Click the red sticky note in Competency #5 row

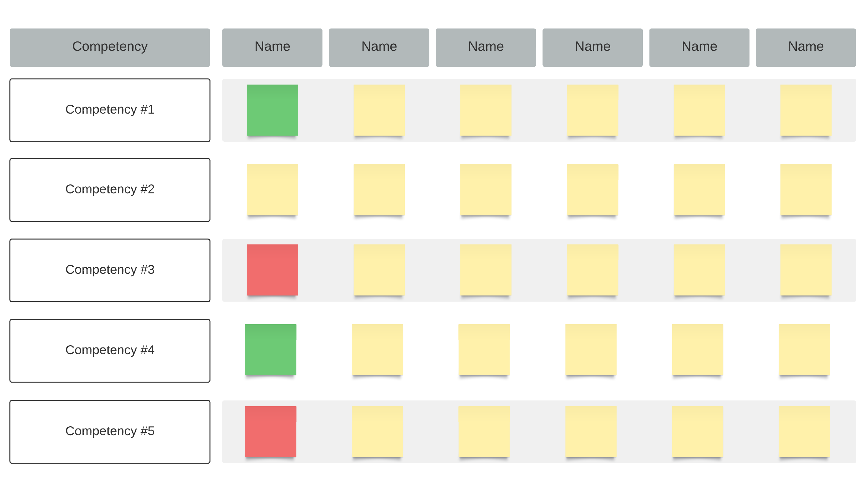tap(271, 431)
